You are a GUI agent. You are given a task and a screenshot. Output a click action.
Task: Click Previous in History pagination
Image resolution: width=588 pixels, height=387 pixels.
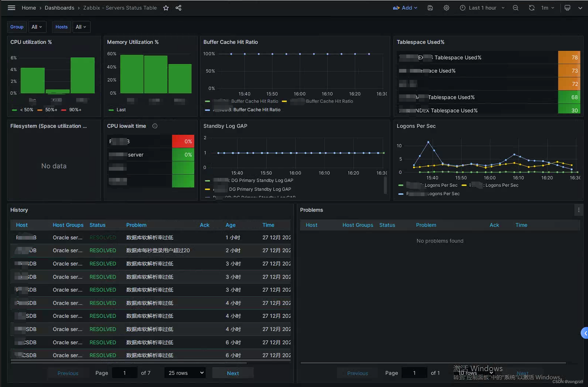coord(68,373)
